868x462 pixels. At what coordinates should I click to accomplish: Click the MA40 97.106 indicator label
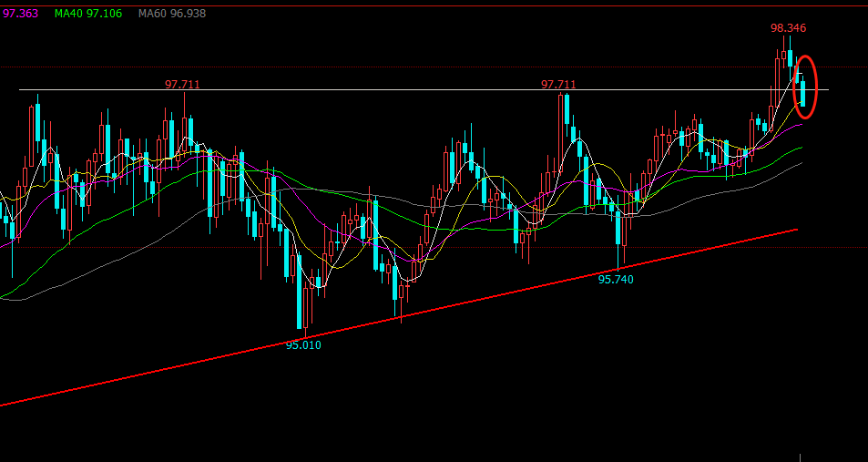point(88,14)
